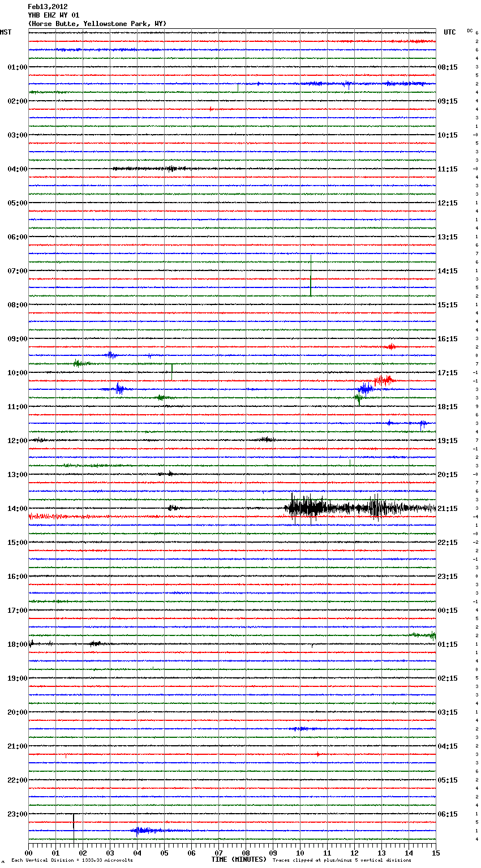Click the "TIME (MINUTES)" axis title
This screenshot has height=868, width=481.
click(238, 860)
